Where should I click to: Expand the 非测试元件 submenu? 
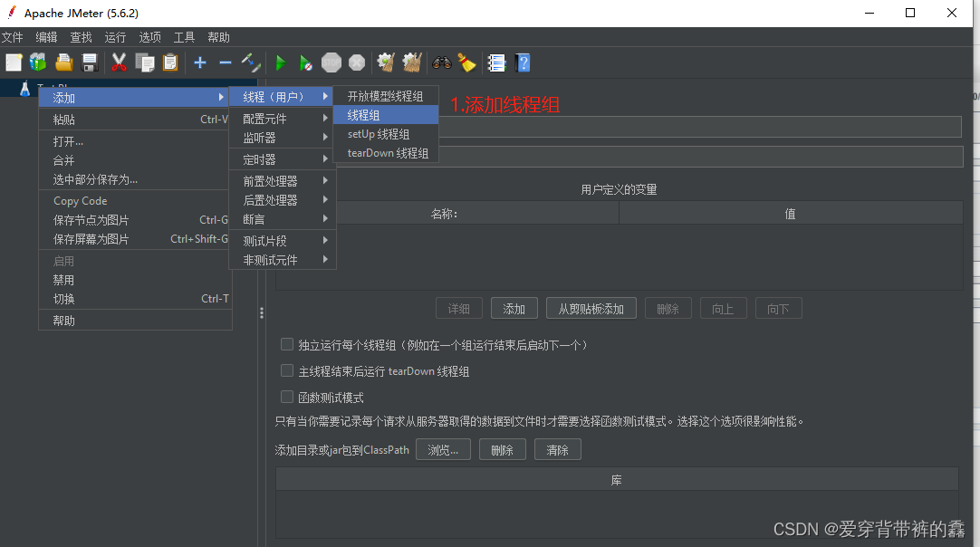[x=283, y=259]
